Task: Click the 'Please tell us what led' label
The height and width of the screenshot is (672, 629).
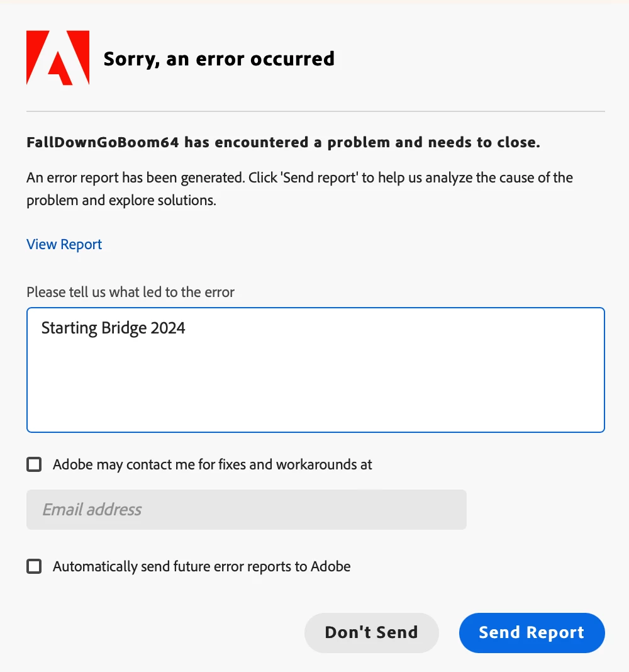Action: click(x=130, y=292)
